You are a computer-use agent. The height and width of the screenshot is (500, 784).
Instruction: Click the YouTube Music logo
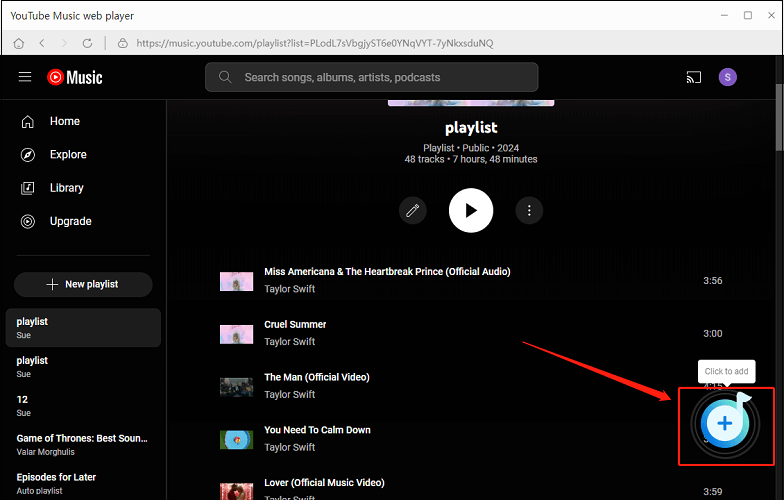coord(74,78)
